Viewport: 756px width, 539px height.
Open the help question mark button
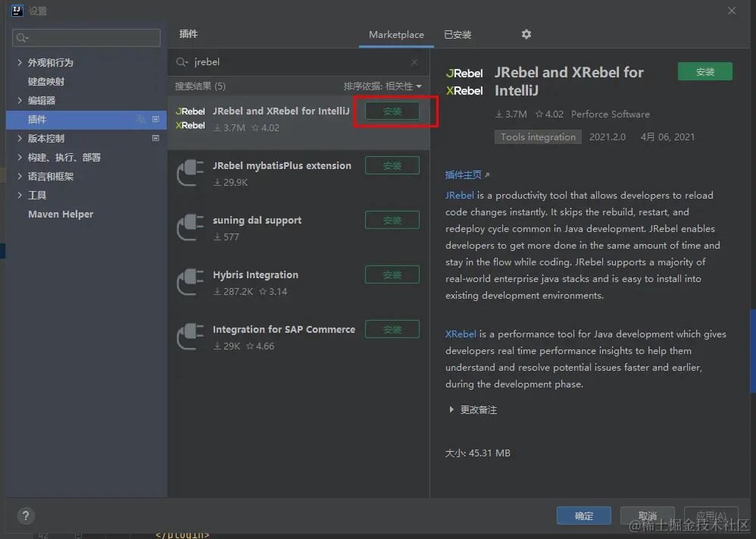pyautogui.click(x=26, y=515)
